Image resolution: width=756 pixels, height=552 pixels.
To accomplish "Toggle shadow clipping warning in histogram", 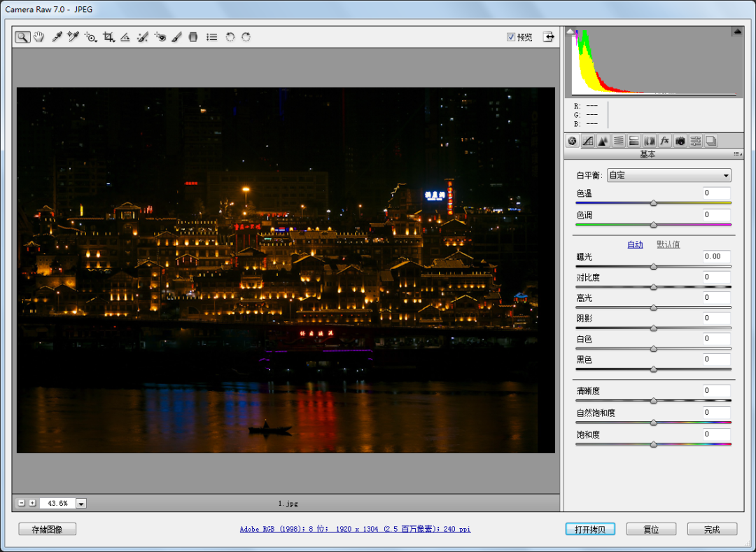I will tap(570, 32).
